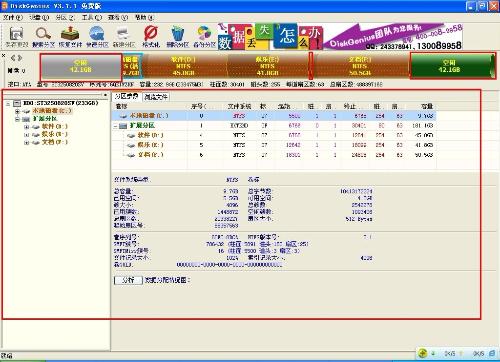The image size is (500, 362).
Task: Select the red Format (格式化) icon
Action: tap(151, 37)
